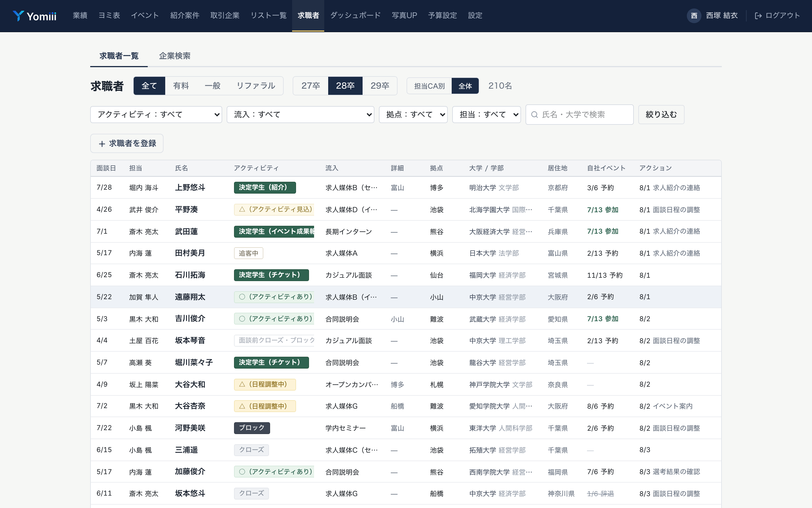This screenshot has height=508, width=812.
Task: Open 設定 in navigation
Action: [475, 16]
